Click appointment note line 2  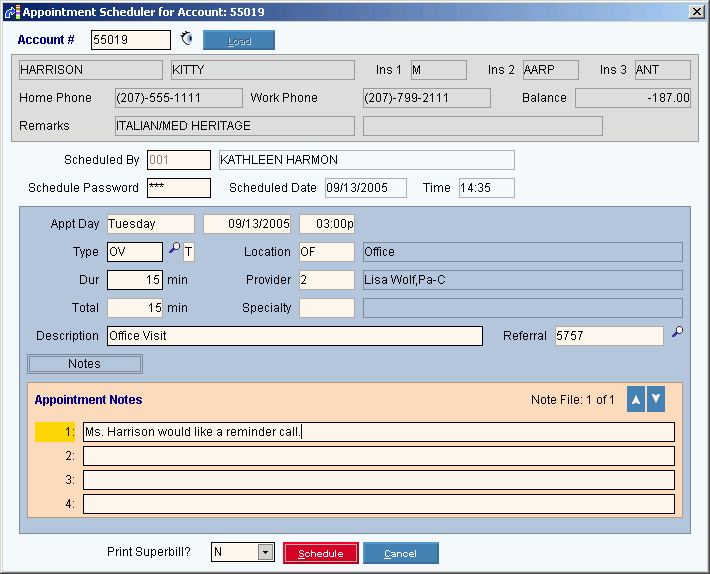click(x=379, y=456)
